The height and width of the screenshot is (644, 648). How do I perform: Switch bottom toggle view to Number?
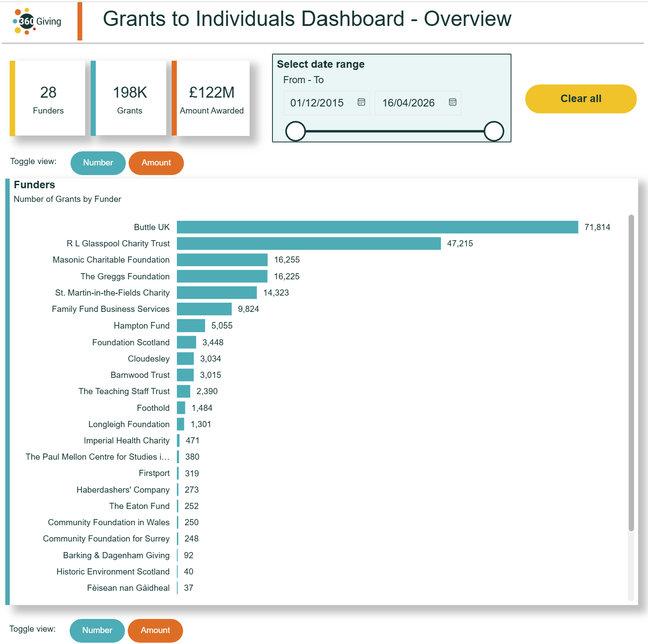[97, 630]
